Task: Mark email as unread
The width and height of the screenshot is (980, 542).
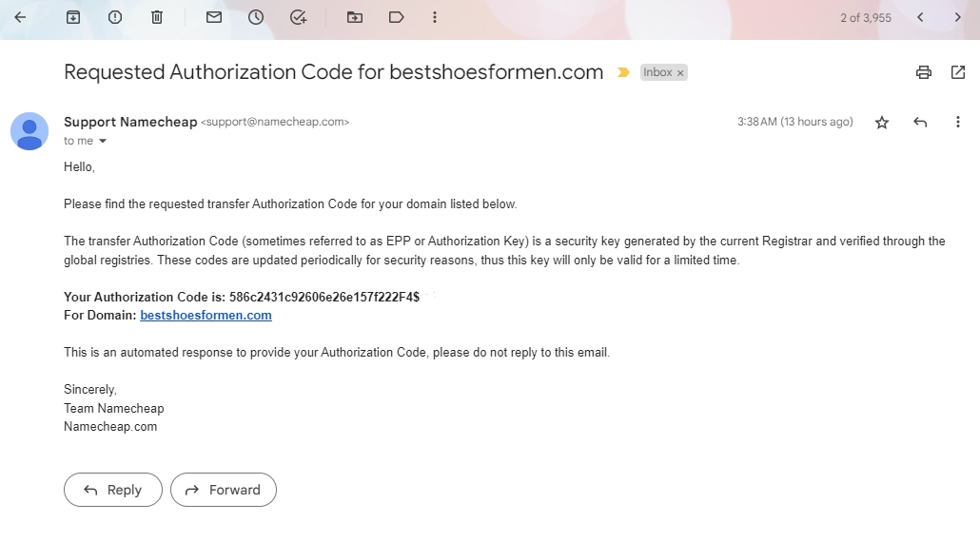Action: click(214, 17)
